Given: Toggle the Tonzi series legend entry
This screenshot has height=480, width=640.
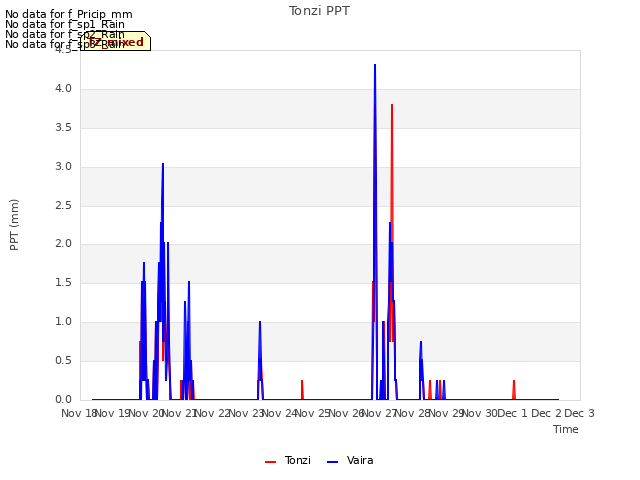Looking at the screenshot, I should (x=288, y=460).
